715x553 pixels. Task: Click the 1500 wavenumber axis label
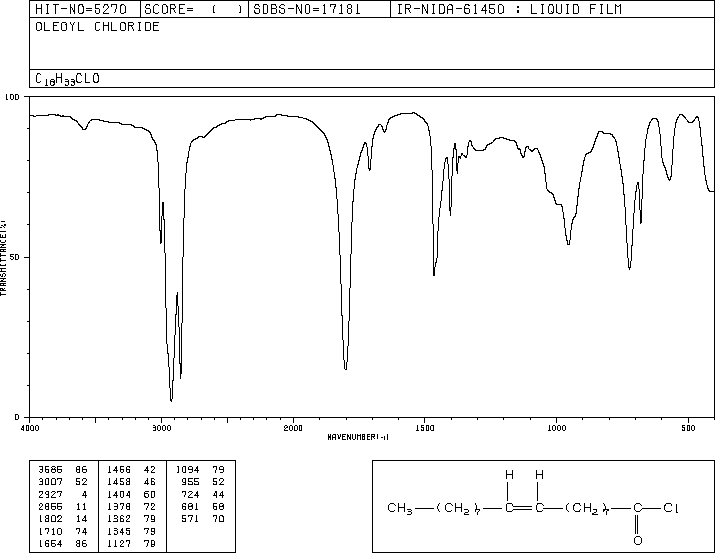[x=425, y=428]
